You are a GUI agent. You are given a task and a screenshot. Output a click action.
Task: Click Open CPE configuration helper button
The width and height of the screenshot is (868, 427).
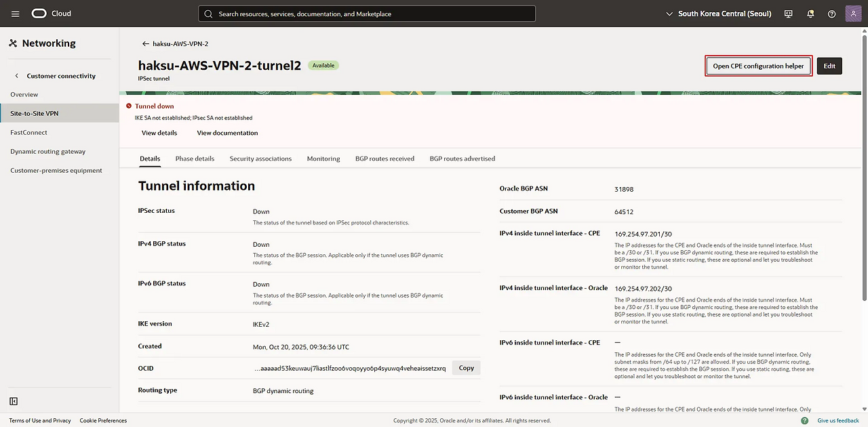[x=758, y=66]
